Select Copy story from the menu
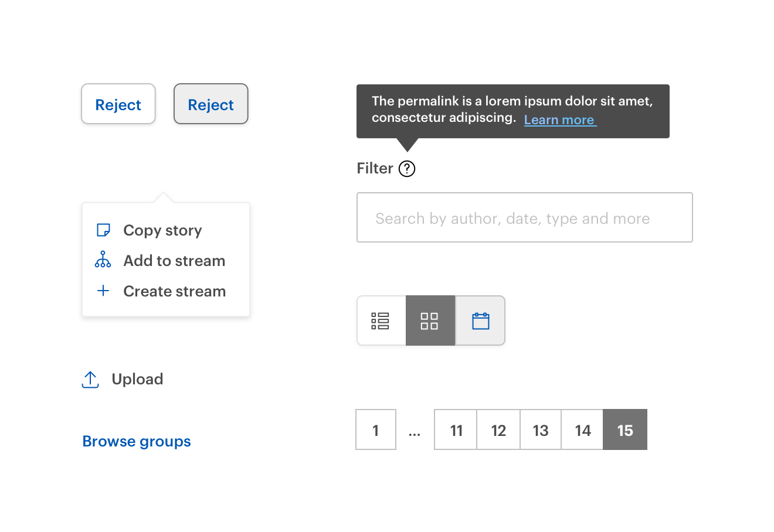The width and height of the screenshot is (774, 532). [x=162, y=230]
